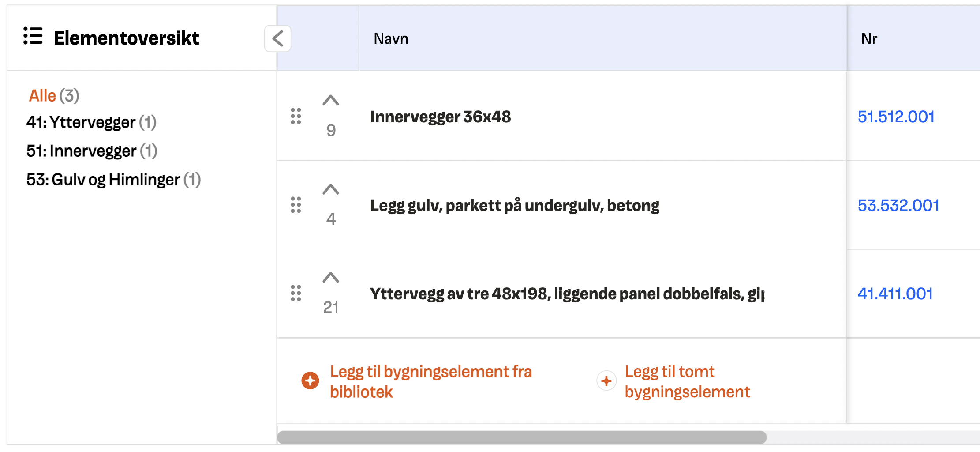980x452 pixels.
Task: Click drag handle for Innervegger 36x48 row
Action: tap(296, 116)
